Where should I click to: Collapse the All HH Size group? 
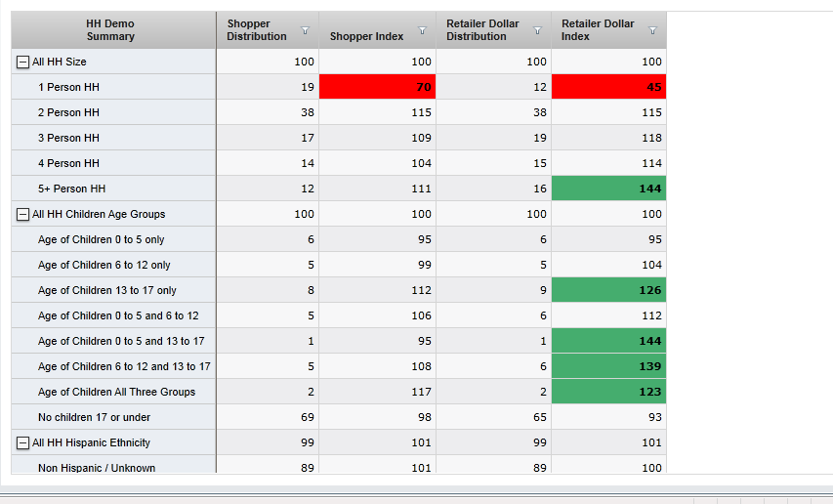(x=22, y=62)
